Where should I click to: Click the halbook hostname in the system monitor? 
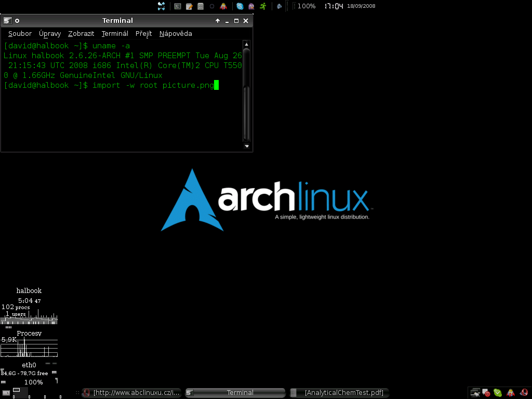tap(29, 291)
